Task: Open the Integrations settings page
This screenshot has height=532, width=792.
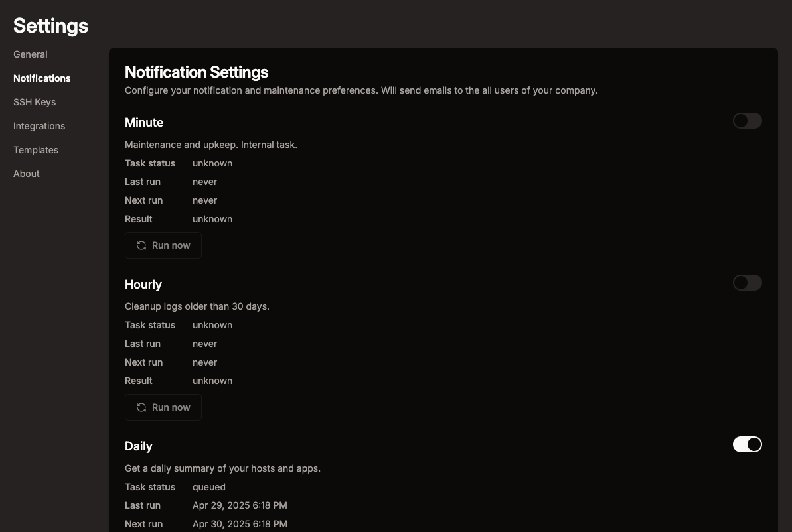Action: point(39,126)
